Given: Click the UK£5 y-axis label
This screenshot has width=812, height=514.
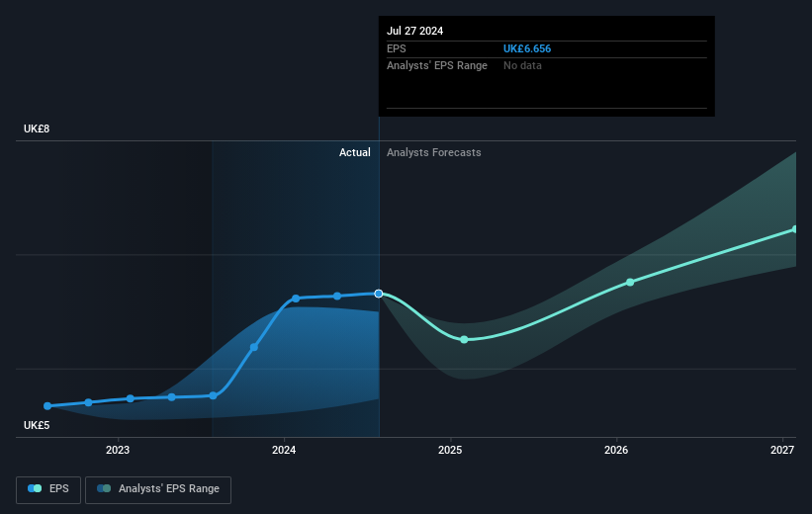Looking at the screenshot, I should tap(37, 425).
